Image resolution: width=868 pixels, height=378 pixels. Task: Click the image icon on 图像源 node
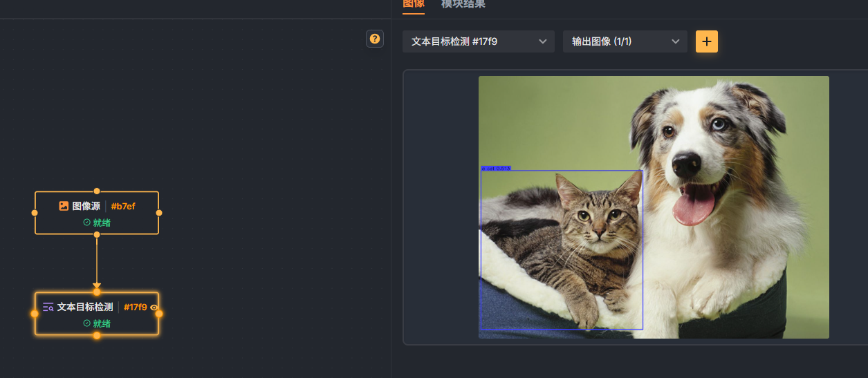64,206
